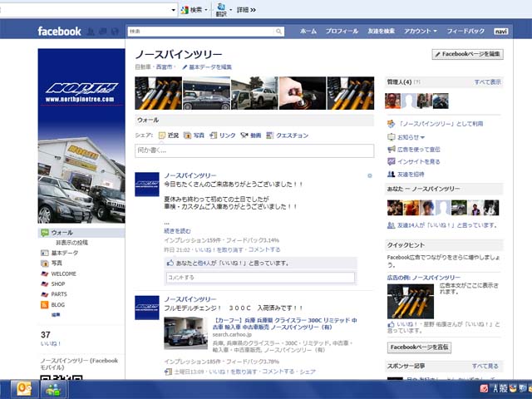The width and height of the screenshot is (532, 399).
Task: Expand 詳細 in browser toolbar
Action: coord(246,10)
